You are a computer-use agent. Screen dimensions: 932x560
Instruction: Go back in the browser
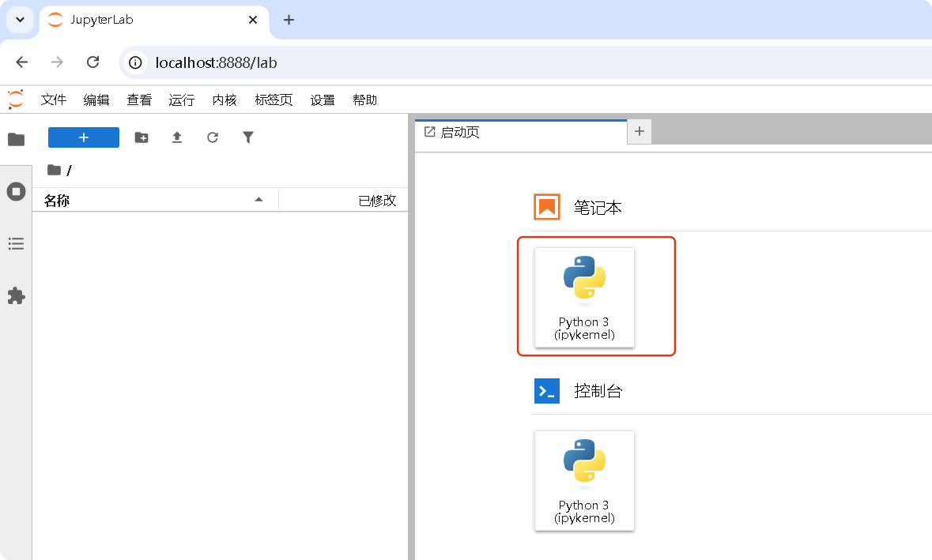[22, 62]
